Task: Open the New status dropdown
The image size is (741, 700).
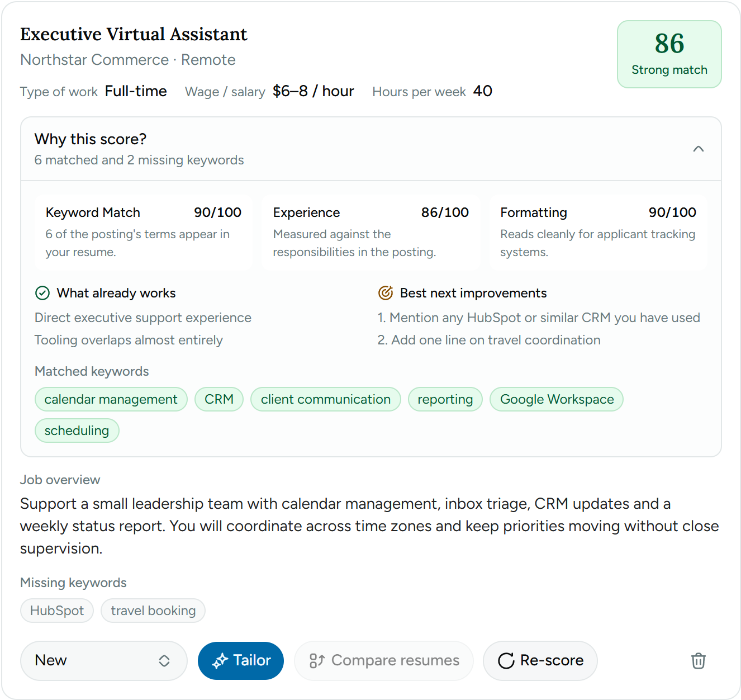Action: click(104, 661)
